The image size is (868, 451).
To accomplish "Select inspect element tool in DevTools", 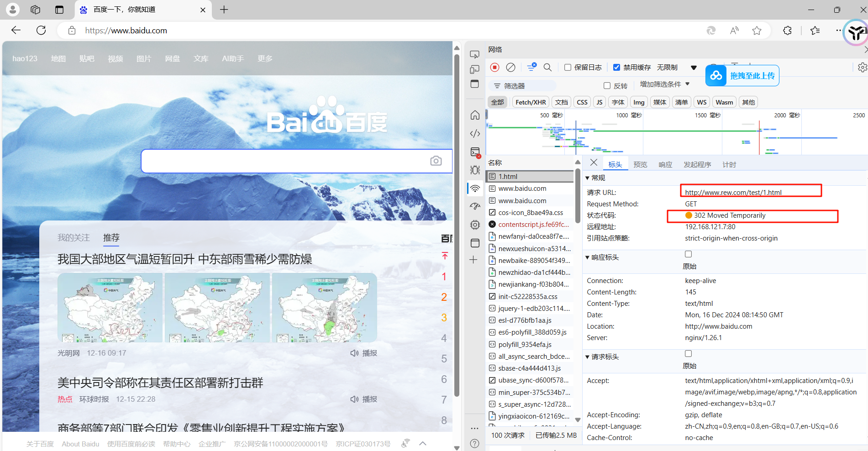I will coord(475,55).
